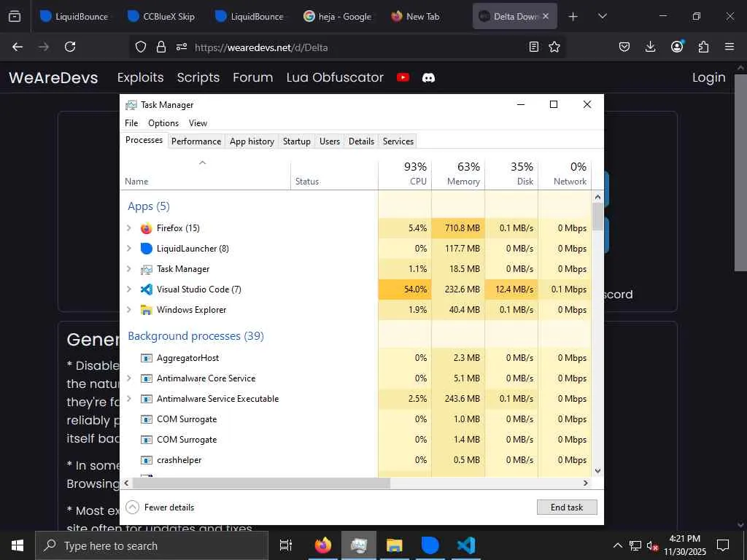The image size is (747, 560).
Task: Open Firefox application hamburger menu
Action: tap(729, 47)
